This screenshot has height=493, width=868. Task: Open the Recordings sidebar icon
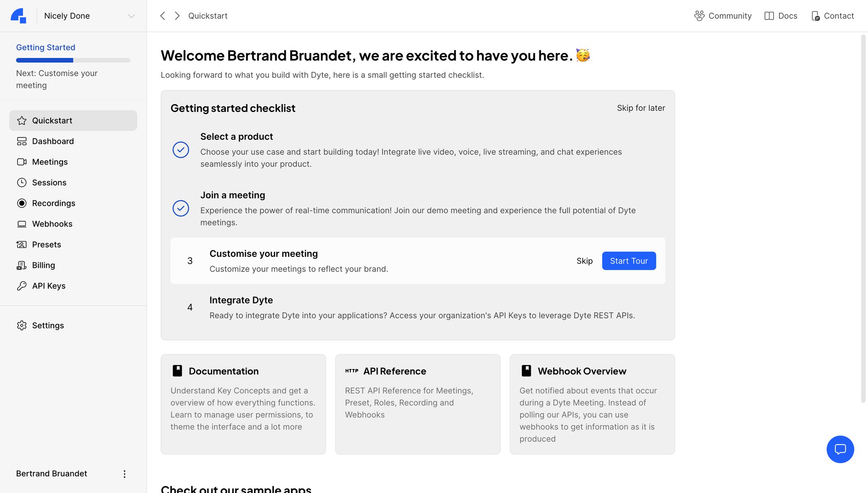point(22,203)
